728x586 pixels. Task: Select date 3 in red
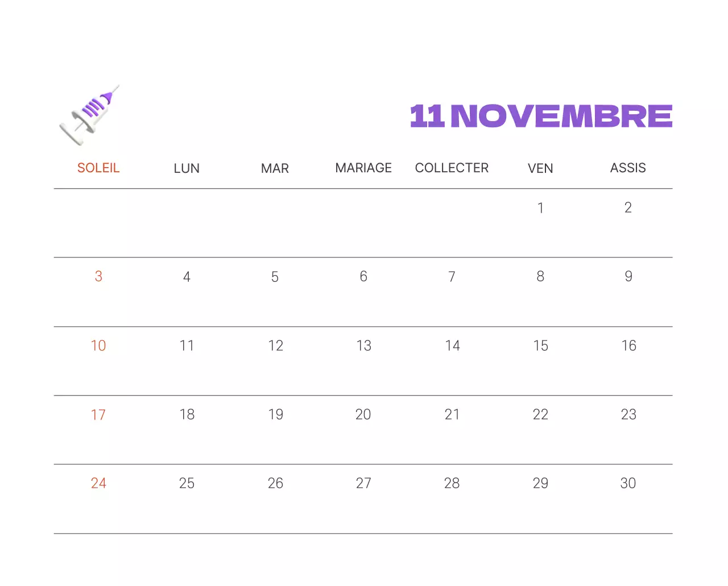coord(98,277)
